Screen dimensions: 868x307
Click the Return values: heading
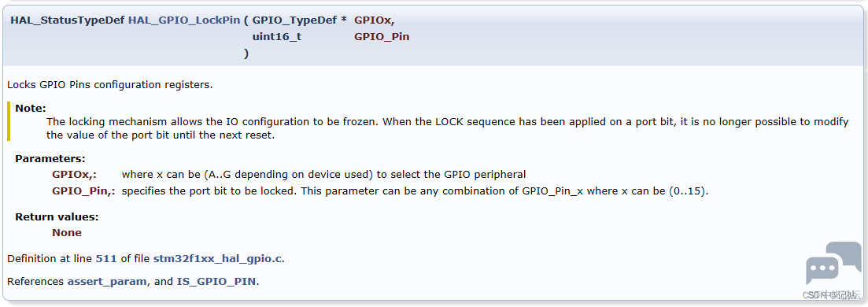(57, 216)
